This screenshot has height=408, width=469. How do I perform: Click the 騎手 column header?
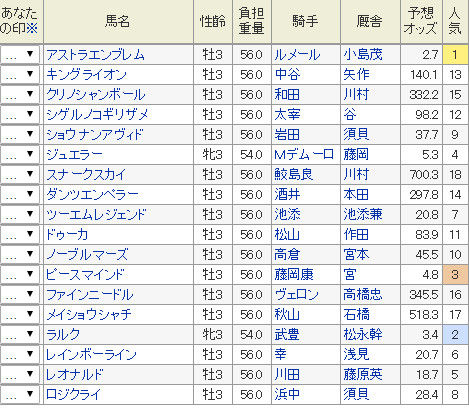tap(305, 21)
